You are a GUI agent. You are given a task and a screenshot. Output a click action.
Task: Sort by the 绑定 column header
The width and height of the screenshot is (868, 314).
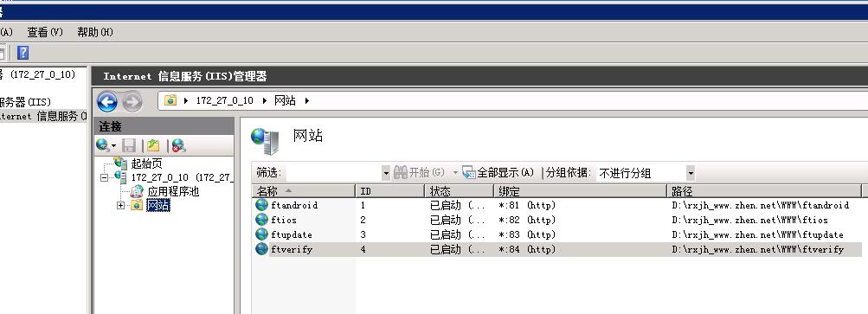tap(581, 191)
